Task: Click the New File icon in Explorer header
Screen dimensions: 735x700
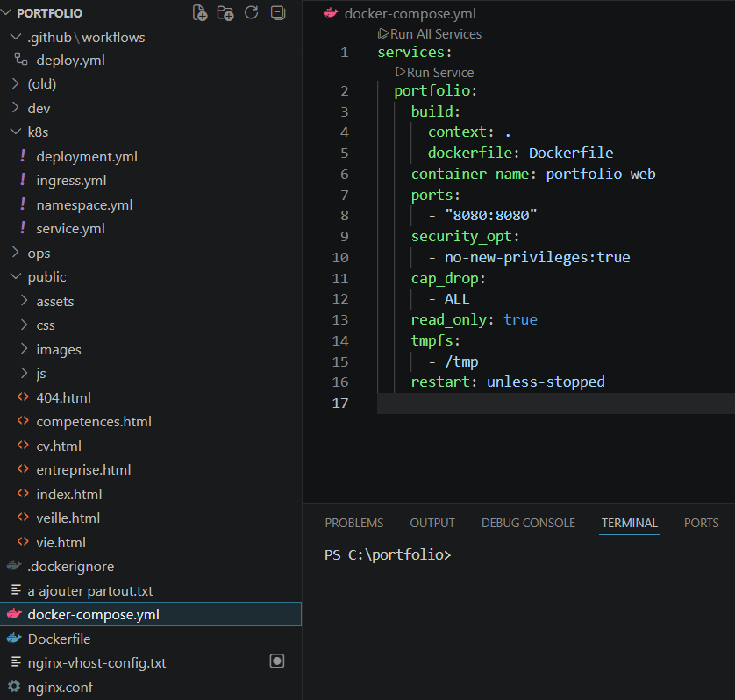Action: click(200, 12)
